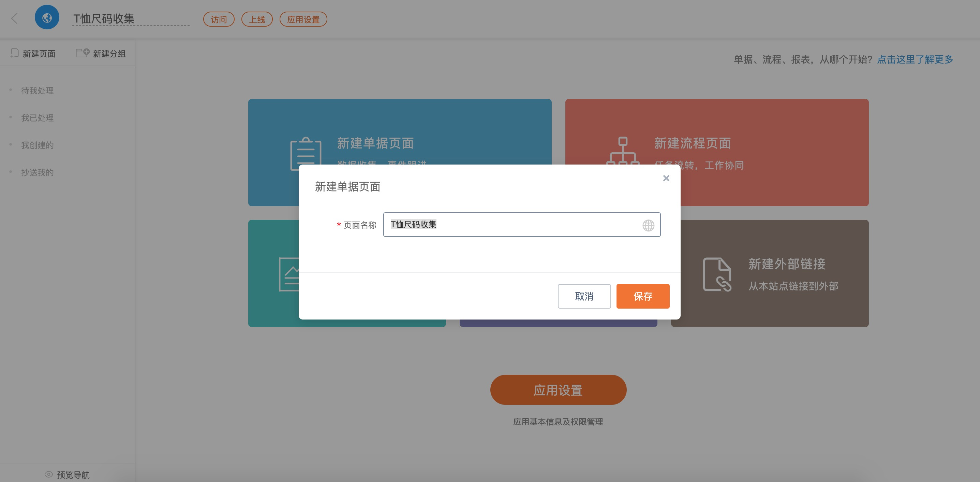Click the back arrow in the header
This screenshot has height=482, width=980.
click(x=14, y=18)
